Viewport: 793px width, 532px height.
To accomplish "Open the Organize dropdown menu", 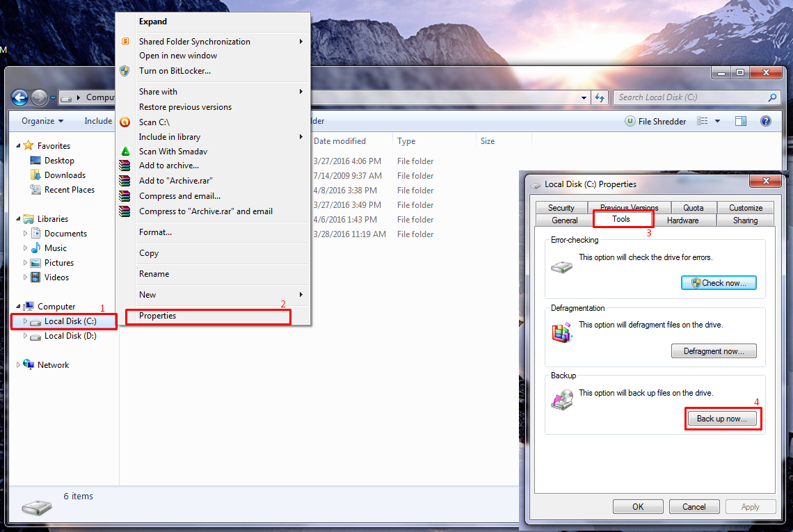I will [42, 121].
